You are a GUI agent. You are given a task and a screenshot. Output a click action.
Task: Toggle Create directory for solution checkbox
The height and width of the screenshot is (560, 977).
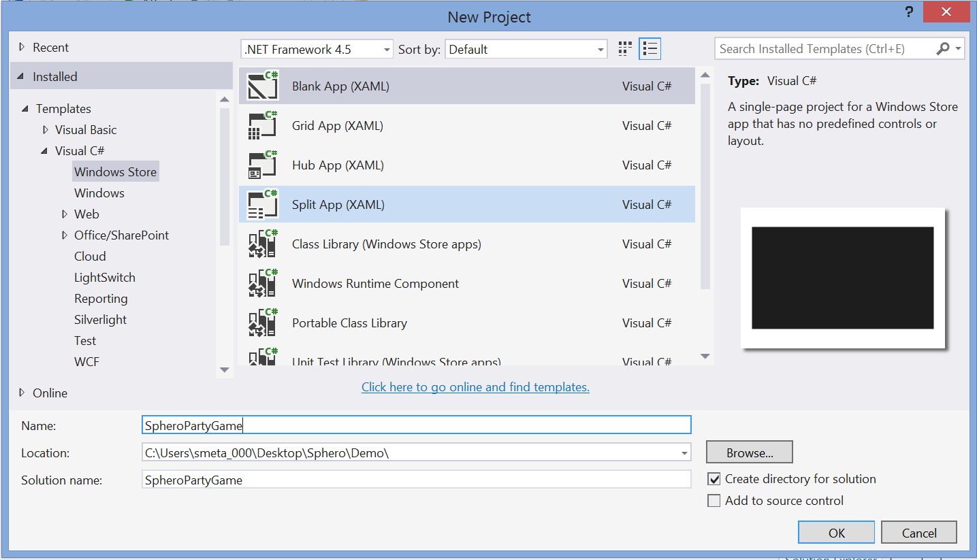(714, 479)
